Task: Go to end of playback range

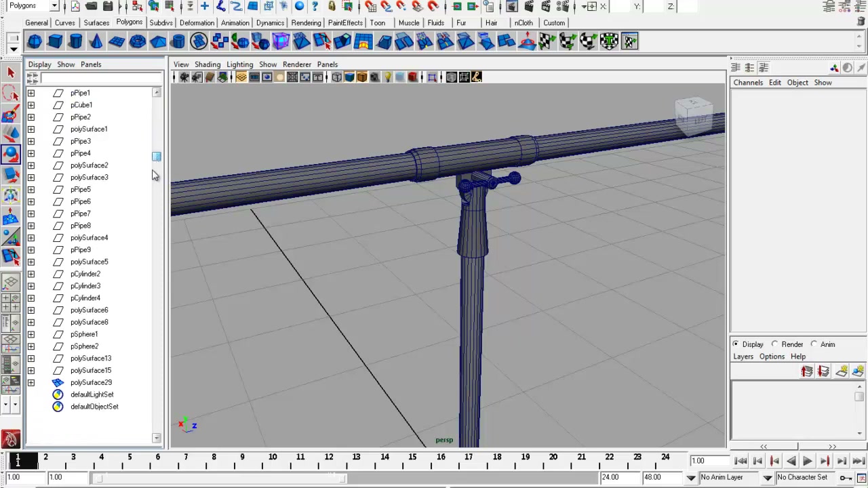Action: (858, 461)
